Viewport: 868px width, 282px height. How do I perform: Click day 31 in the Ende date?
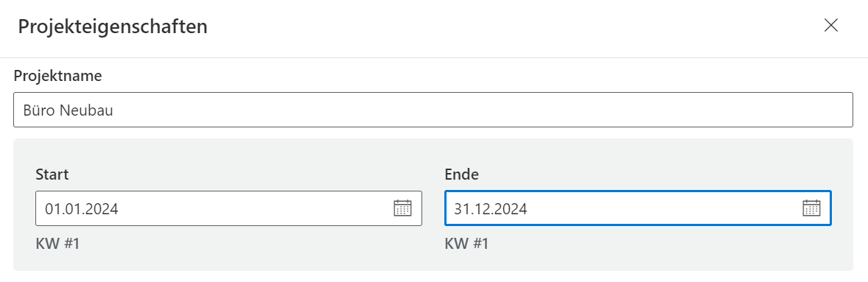pyautogui.click(x=462, y=209)
